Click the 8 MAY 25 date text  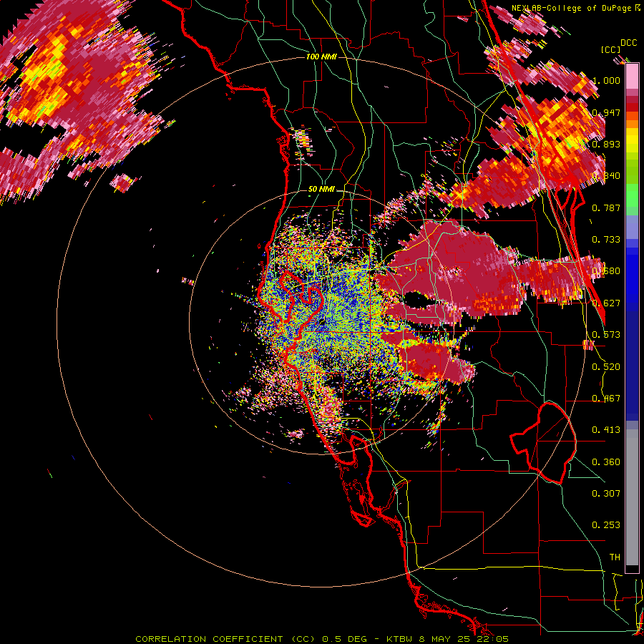[446, 639]
